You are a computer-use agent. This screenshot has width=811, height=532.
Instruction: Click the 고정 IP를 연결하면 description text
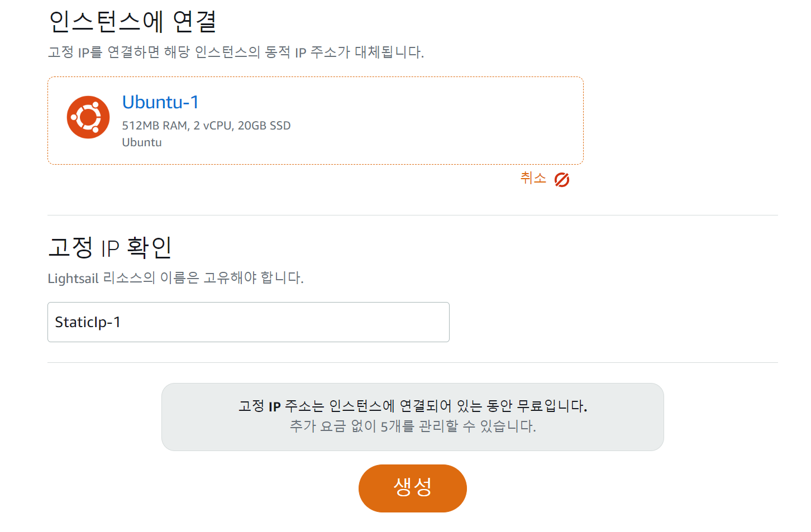pyautogui.click(x=236, y=52)
